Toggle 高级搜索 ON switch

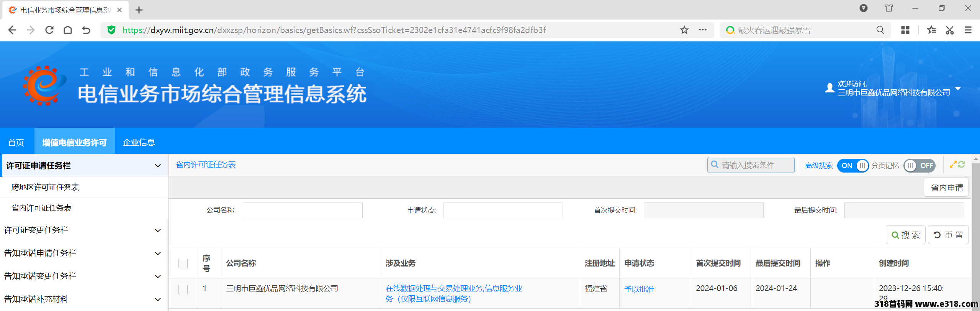[x=853, y=166]
